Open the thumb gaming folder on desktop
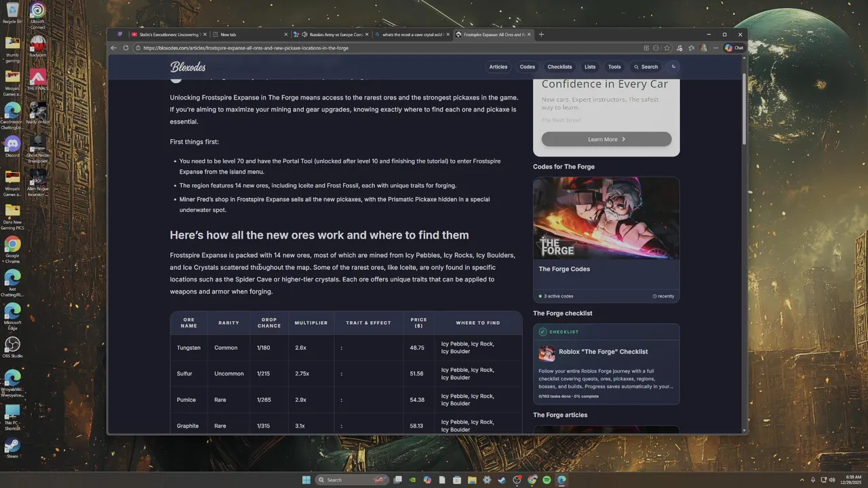The width and height of the screenshot is (868, 488). pyautogui.click(x=12, y=49)
